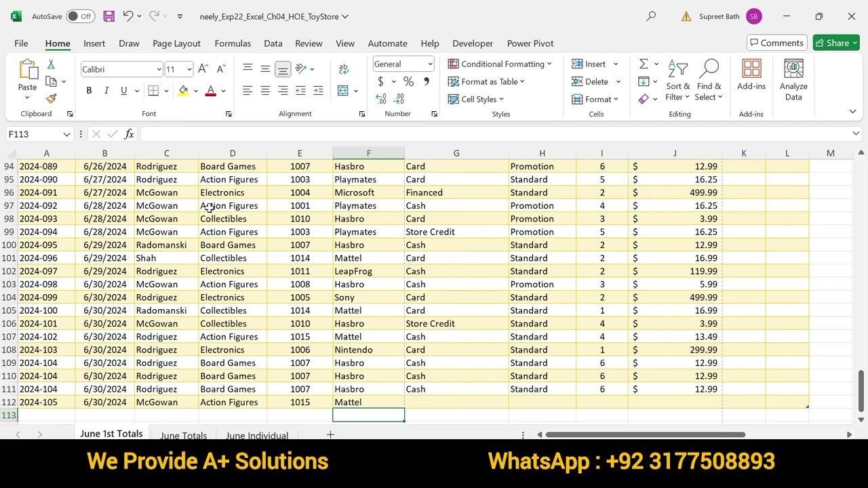Click Delete in the Cells group
Image resolution: width=868 pixels, height=488 pixels.
591,81
